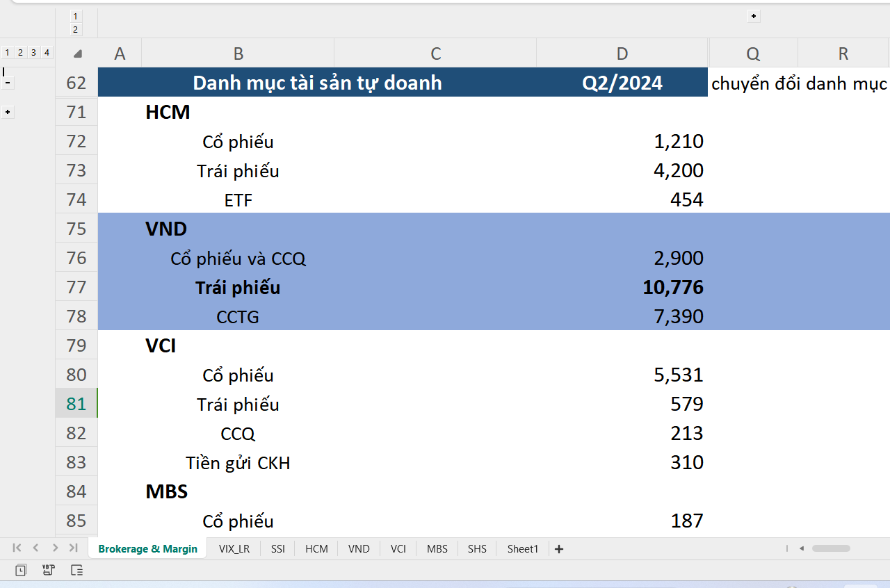Select the VND group label cell
Viewport: 890px width, 588px height.
[x=238, y=229]
